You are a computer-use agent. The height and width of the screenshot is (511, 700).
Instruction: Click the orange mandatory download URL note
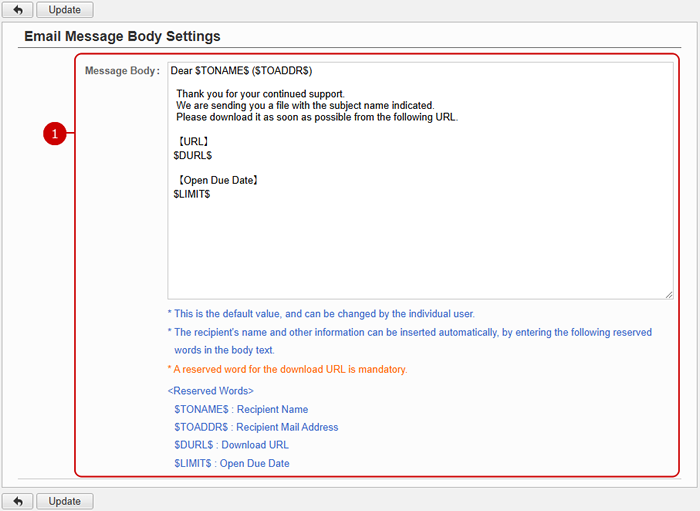coord(288,370)
